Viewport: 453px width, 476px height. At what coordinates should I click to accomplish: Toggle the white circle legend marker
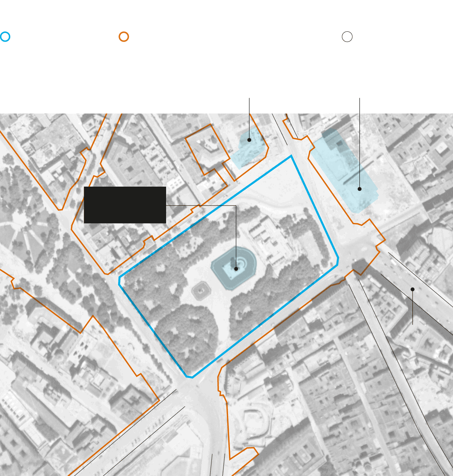tap(347, 37)
